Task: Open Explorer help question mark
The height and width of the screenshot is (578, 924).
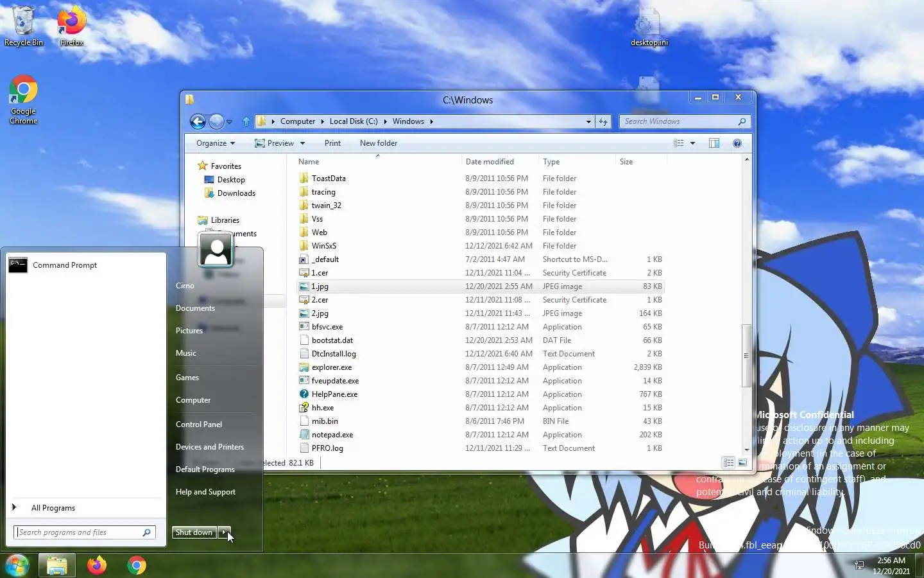Action: pyautogui.click(x=737, y=143)
